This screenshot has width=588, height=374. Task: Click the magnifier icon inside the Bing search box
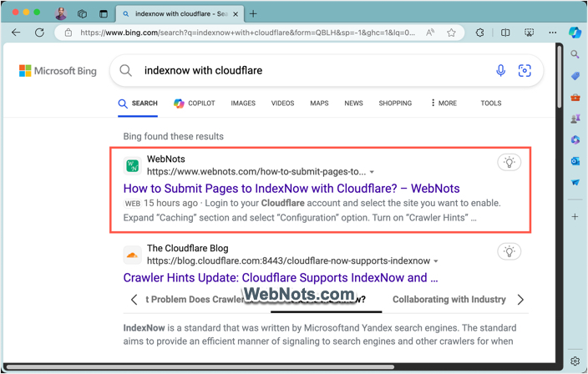[125, 70]
